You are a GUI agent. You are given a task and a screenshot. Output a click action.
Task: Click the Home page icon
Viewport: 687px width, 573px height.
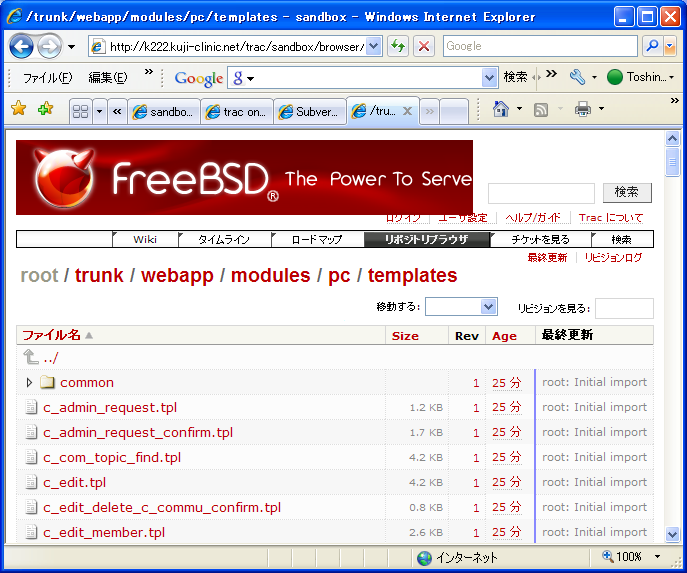(500, 109)
